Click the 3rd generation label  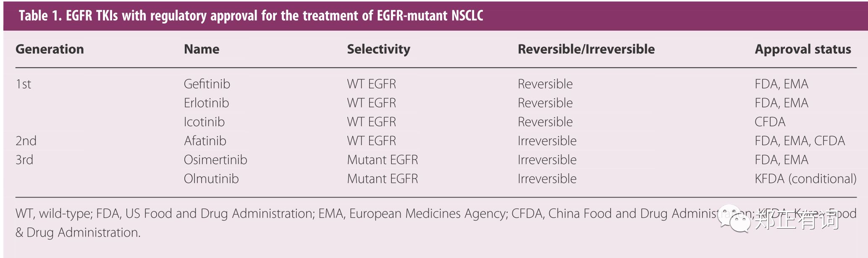(x=24, y=160)
